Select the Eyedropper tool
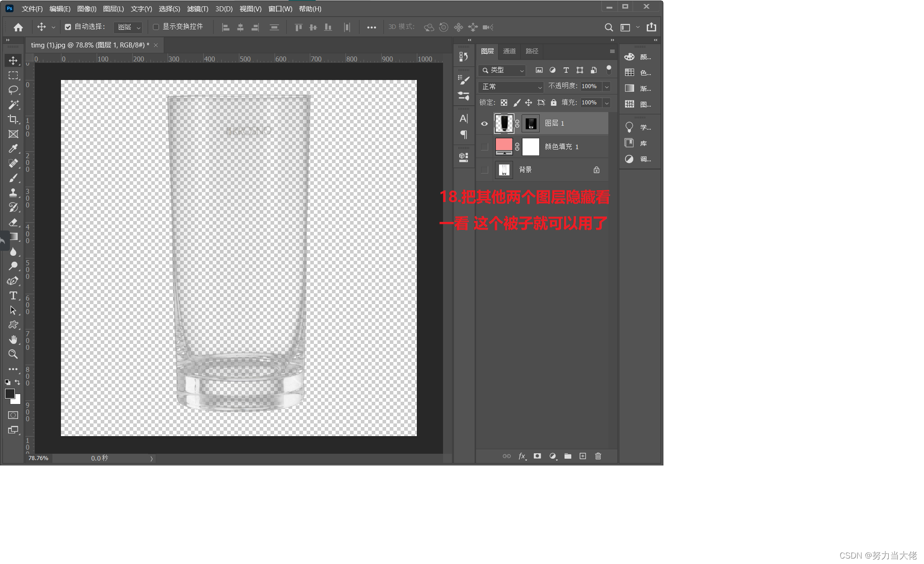Viewport: 924px width, 564px height. pos(13,149)
